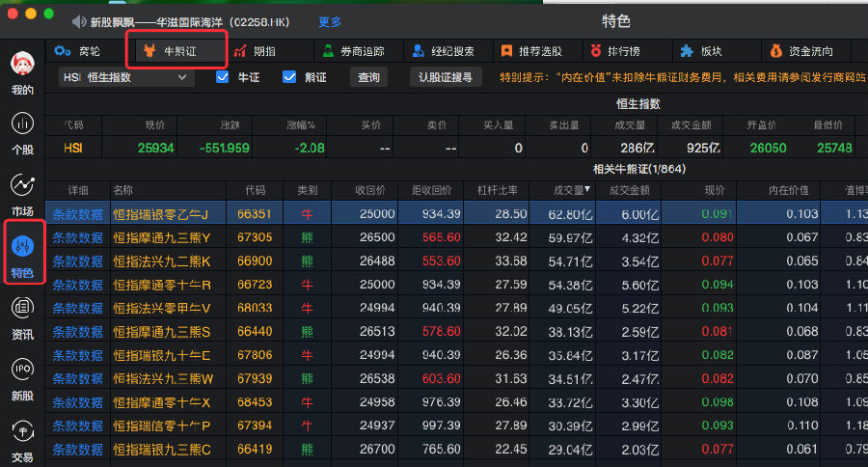
Task: Click the 相关牛熊证(1/864) heading
Action: click(x=639, y=169)
